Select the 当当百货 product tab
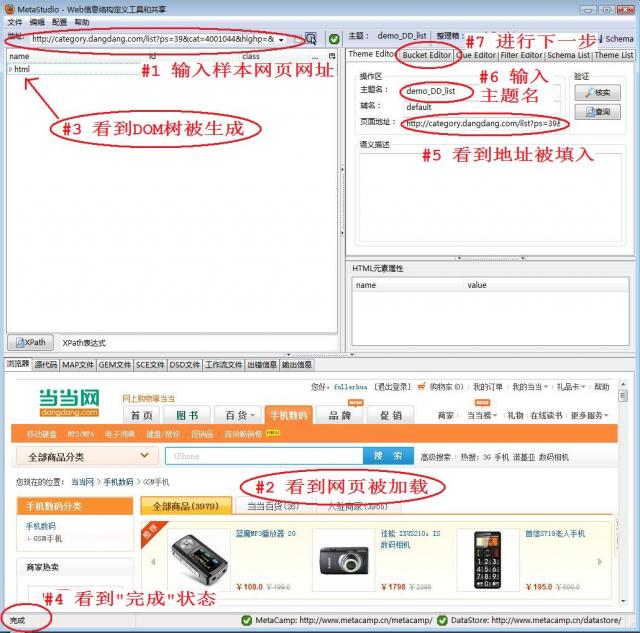This screenshot has width=640, height=633. click(273, 506)
